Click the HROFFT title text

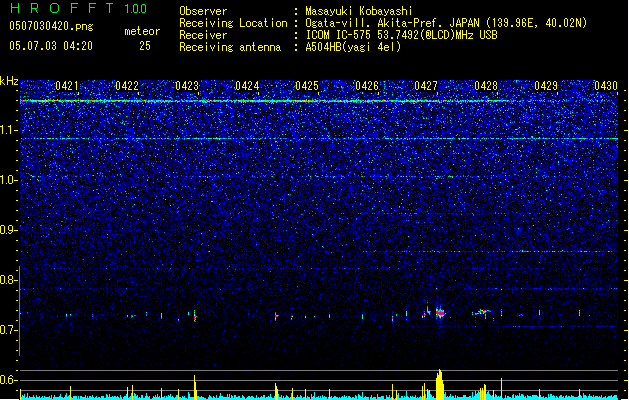[x=63, y=8]
